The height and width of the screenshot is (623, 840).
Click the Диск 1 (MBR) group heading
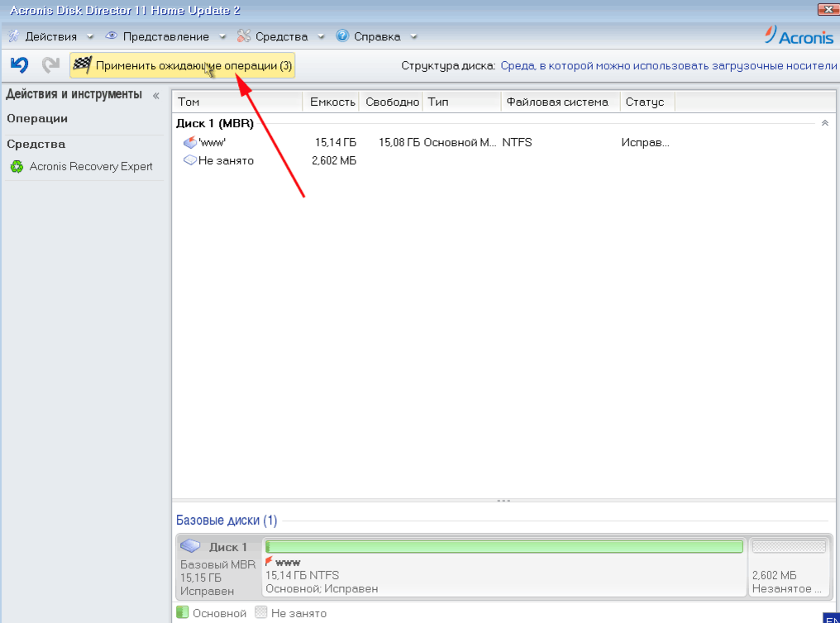point(215,123)
